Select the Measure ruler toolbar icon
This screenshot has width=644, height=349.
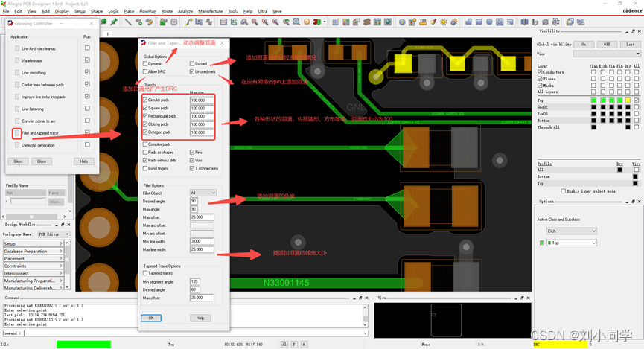pos(422,22)
